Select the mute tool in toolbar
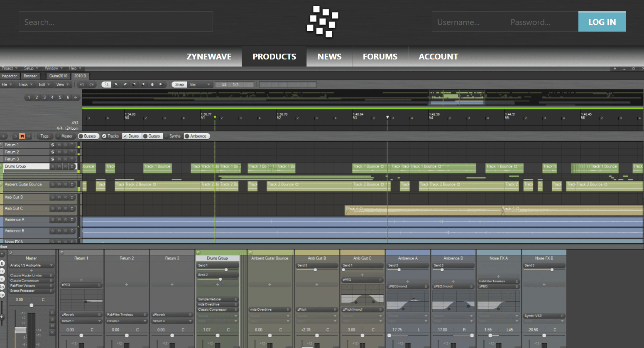 143,84
